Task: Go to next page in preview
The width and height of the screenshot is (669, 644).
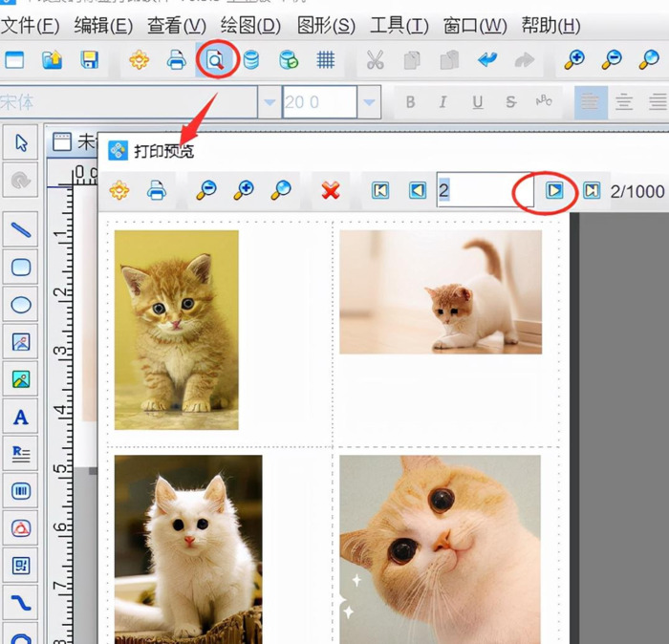Action: click(x=554, y=191)
